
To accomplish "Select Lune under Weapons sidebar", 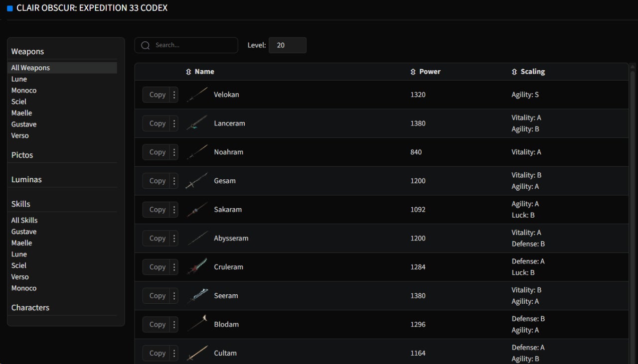I will tap(19, 79).
